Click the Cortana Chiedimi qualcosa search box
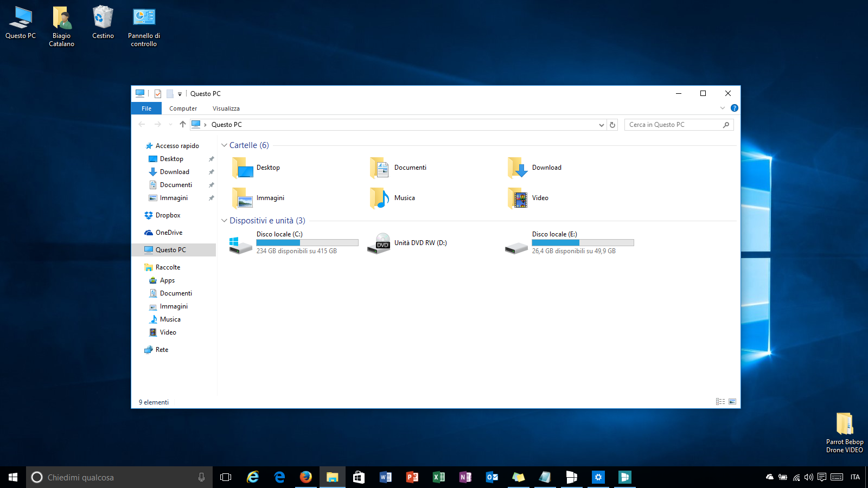 [119, 477]
